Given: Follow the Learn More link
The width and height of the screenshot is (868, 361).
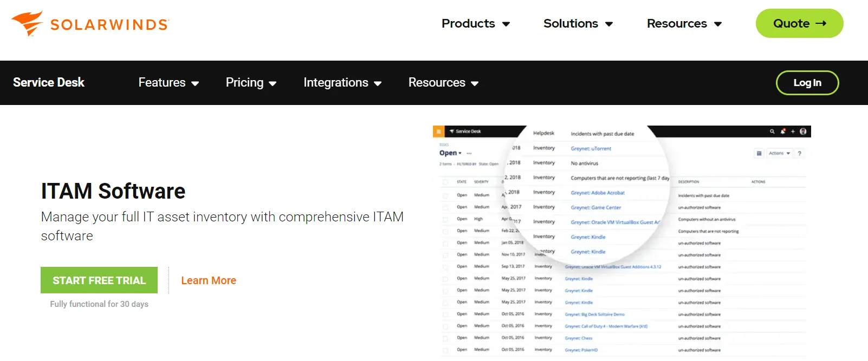Looking at the screenshot, I should click(x=209, y=280).
